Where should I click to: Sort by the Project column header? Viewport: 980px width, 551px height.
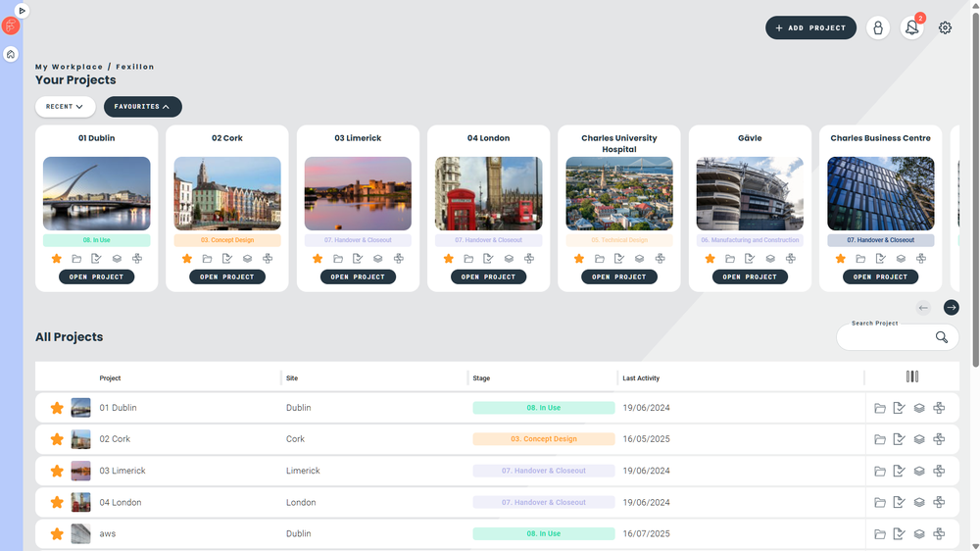(110, 378)
